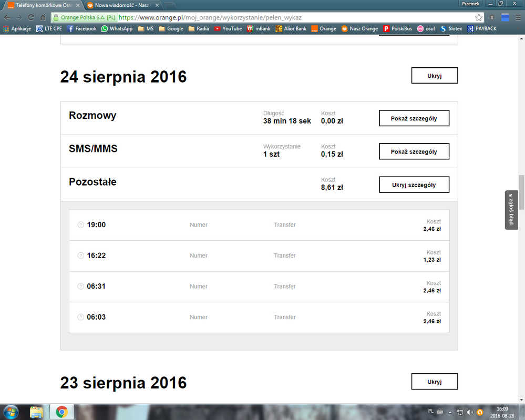
Task: Open the PAYBACK bookmark
Action: click(x=482, y=29)
